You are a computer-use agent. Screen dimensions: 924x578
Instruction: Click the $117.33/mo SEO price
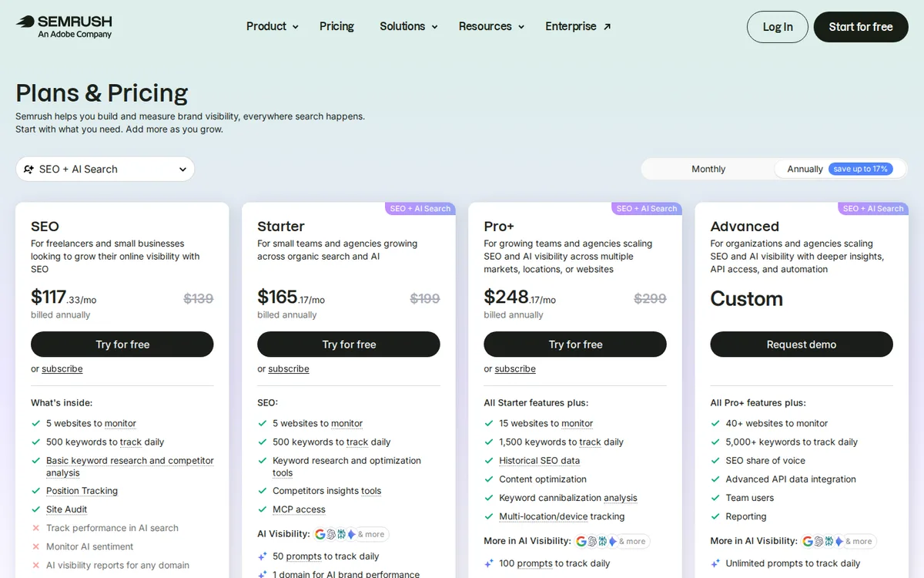63,297
